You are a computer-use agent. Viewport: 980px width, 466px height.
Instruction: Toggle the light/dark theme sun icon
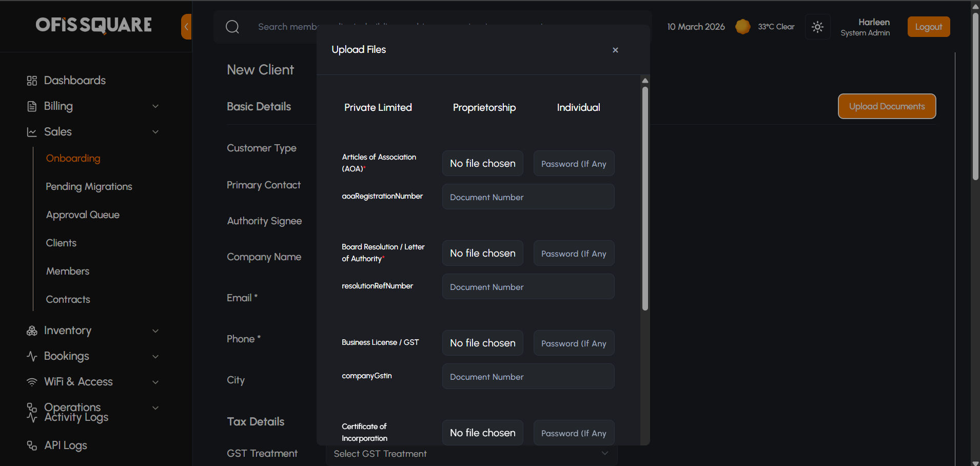point(817,27)
